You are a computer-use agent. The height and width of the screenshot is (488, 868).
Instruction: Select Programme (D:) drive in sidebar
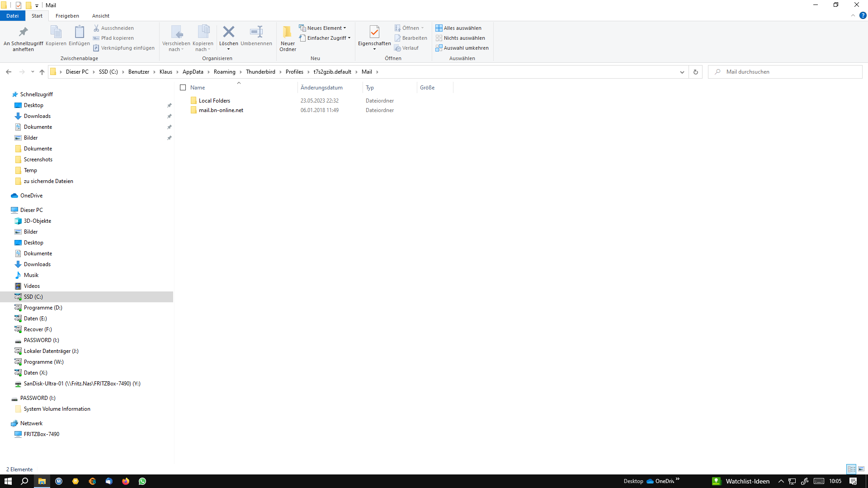pos(43,308)
